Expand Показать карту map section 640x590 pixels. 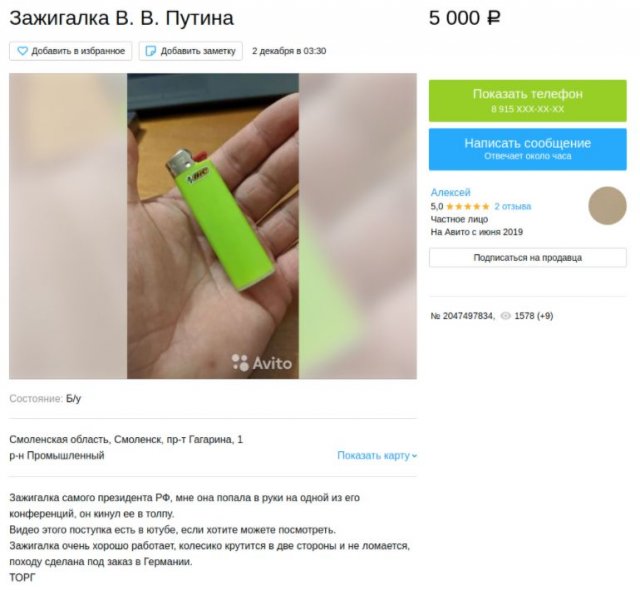pyautogui.click(x=377, y=455)
